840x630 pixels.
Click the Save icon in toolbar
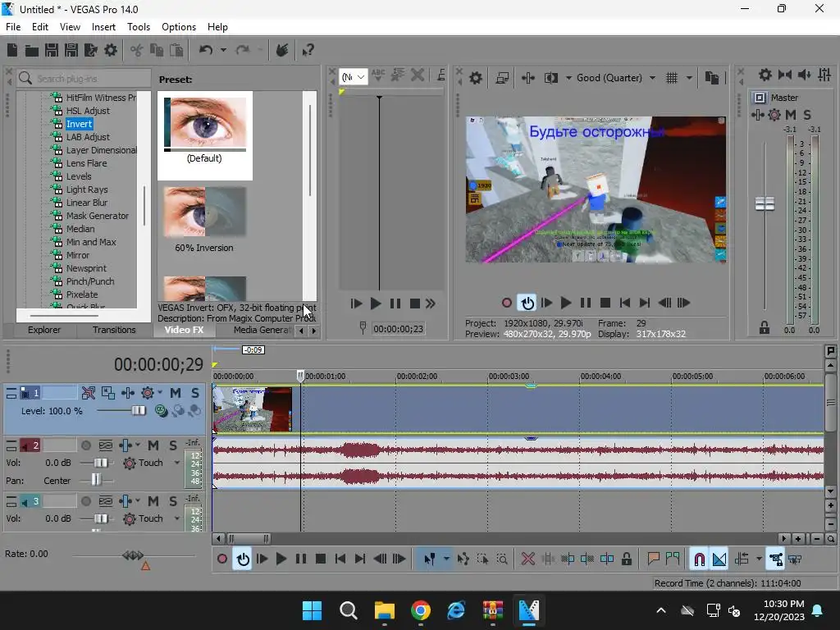tap(52, 50)
